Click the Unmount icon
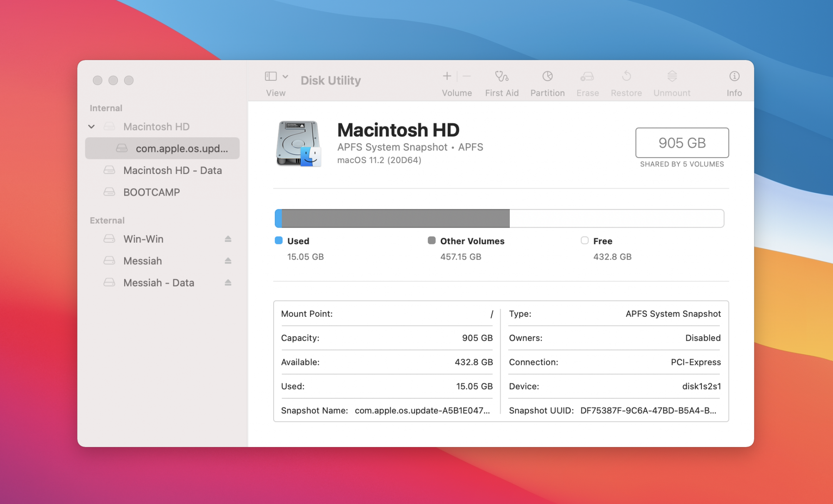 click(672, 76)
